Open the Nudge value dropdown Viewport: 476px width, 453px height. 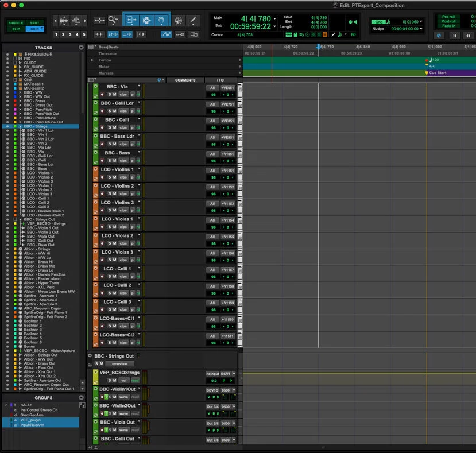(421, 29)
